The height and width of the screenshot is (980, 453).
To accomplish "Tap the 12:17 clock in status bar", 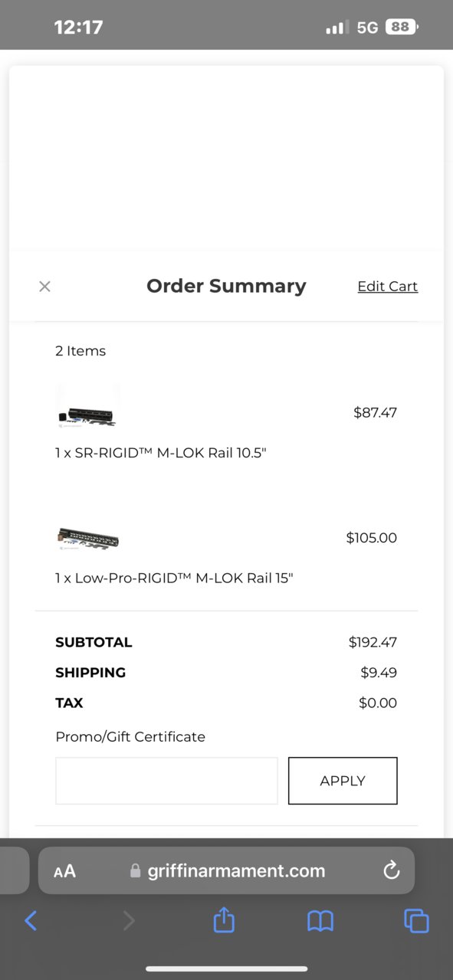I will point(78,27).
